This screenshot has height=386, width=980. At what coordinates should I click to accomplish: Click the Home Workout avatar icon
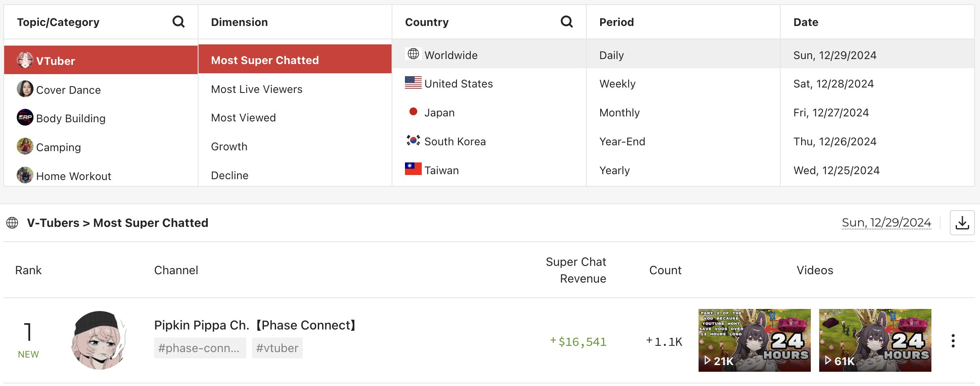point(25,175)
